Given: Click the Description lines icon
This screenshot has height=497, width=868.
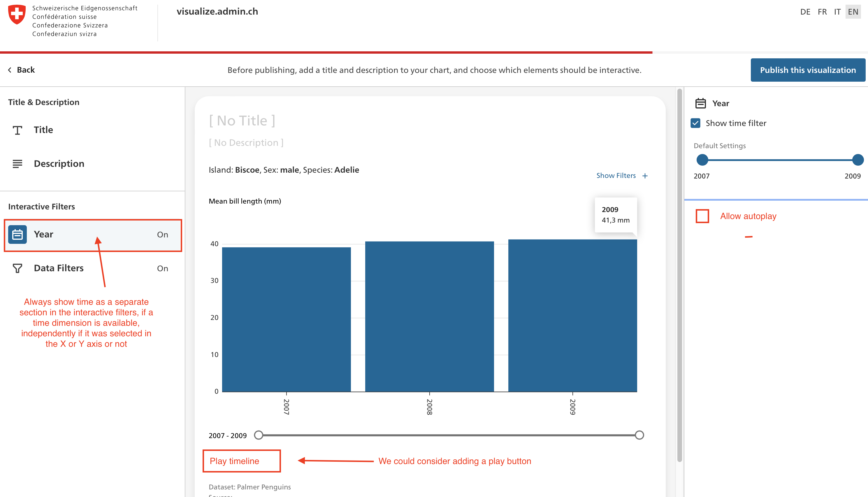Looking at the screenshot, I should (17, 164).
